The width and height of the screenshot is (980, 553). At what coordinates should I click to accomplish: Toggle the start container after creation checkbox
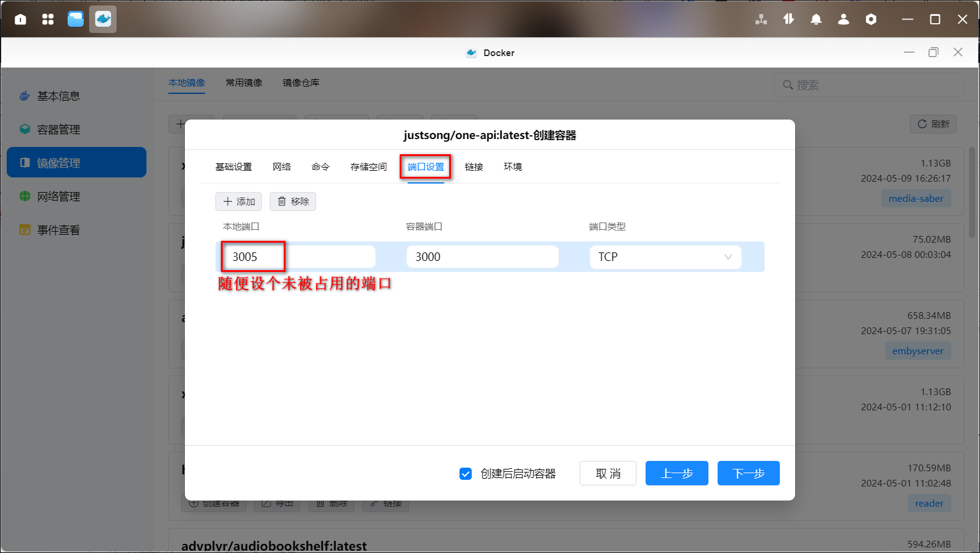click(466, 474)
